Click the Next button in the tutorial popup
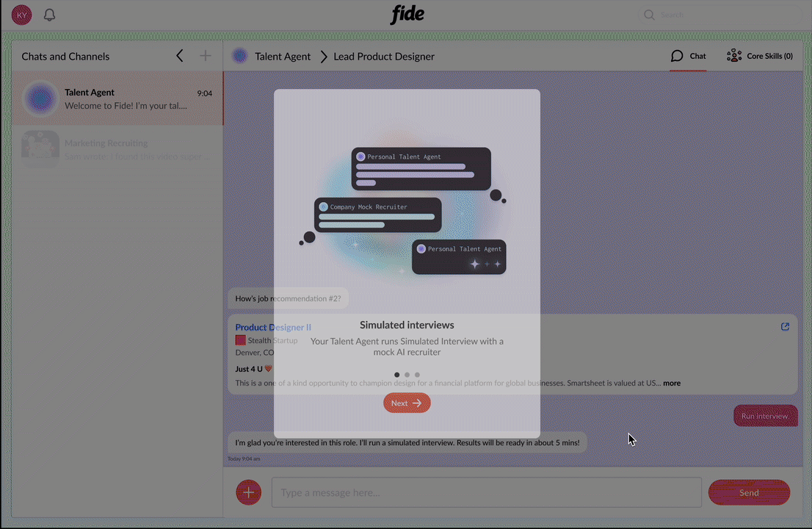This screenshot has width=812, height=529. (407, 403)
